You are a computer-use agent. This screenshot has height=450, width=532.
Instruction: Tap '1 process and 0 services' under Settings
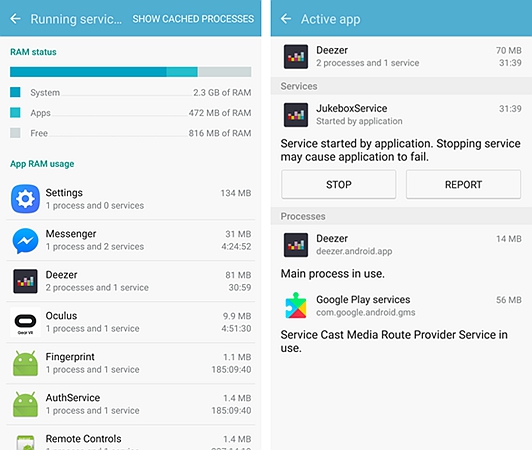95,206
